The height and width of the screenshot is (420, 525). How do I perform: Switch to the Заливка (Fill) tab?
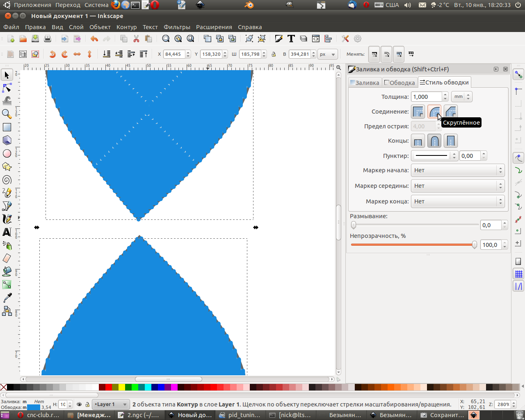click(x=365, y=82)
